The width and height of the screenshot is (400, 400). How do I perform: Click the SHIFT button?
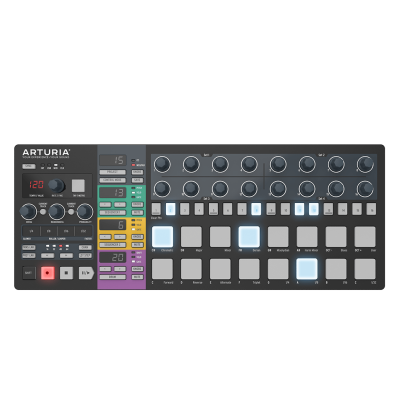(28, 273)
